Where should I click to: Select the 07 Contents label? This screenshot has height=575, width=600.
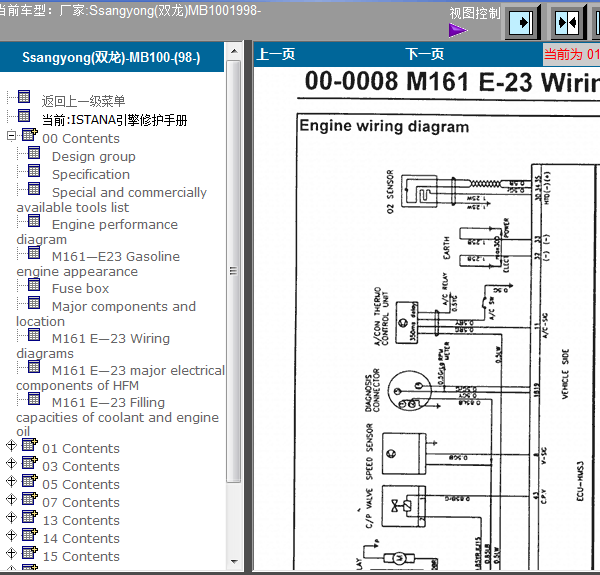81,502
